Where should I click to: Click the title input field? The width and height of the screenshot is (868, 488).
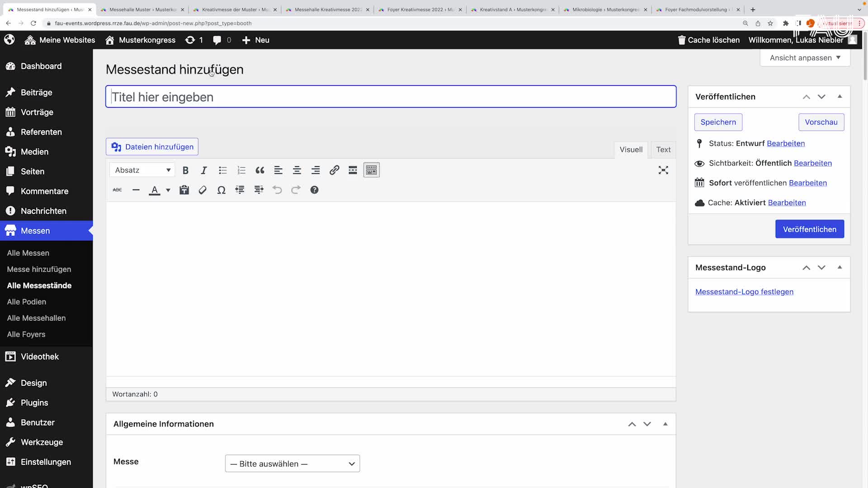[391, 97]
